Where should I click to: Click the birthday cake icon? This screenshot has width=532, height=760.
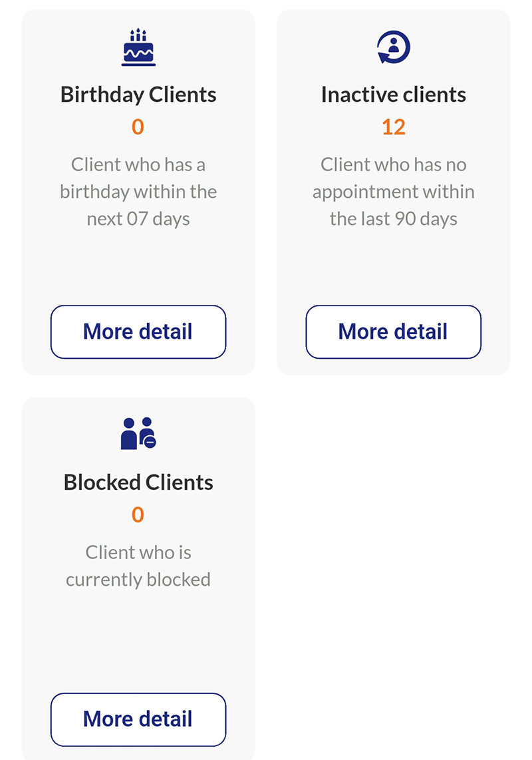tap(138, 47)
